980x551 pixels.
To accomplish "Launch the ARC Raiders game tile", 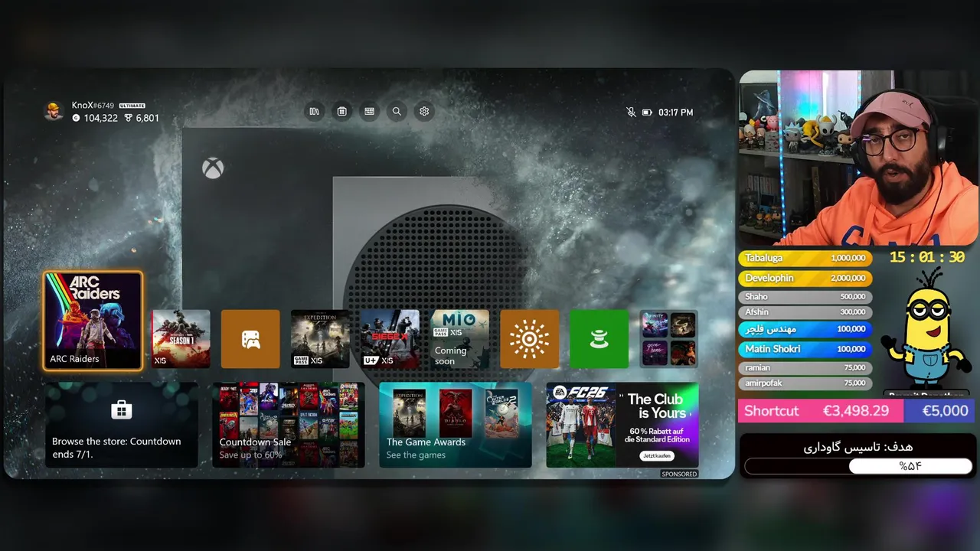I will (93, 321).
